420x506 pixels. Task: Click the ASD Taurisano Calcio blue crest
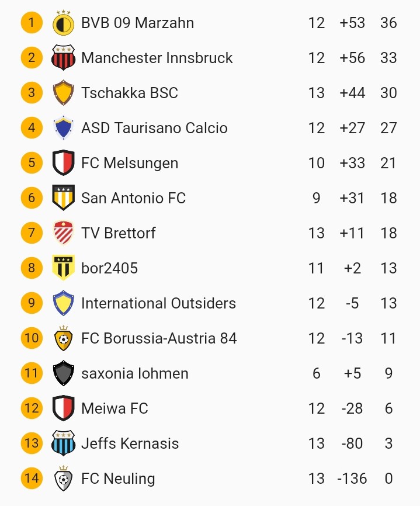point(63,128)
